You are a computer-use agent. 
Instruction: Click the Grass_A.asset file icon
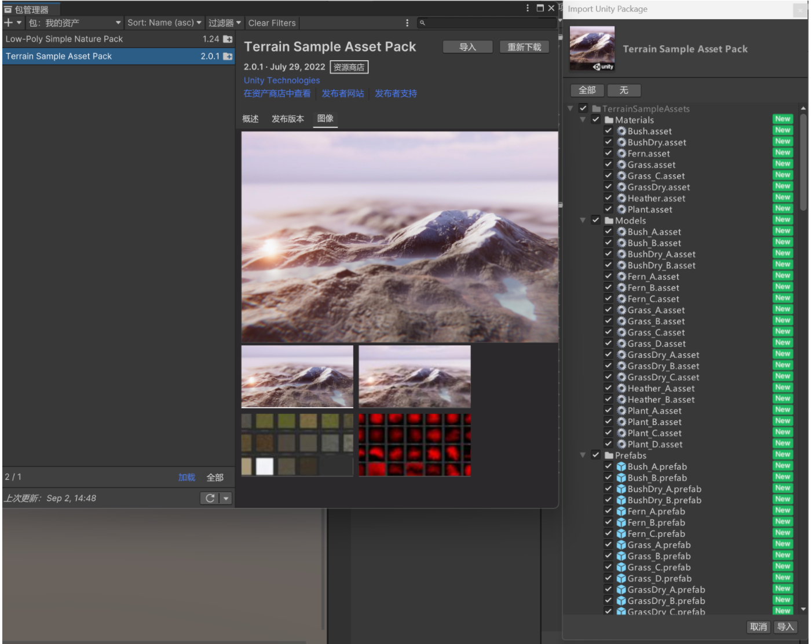621,310
